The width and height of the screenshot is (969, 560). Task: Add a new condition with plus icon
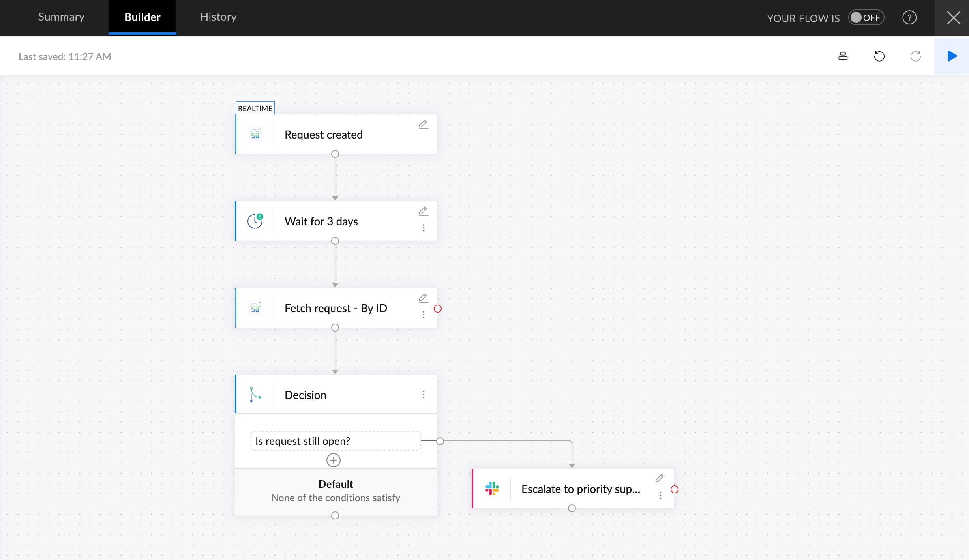[x=334, y=460]
